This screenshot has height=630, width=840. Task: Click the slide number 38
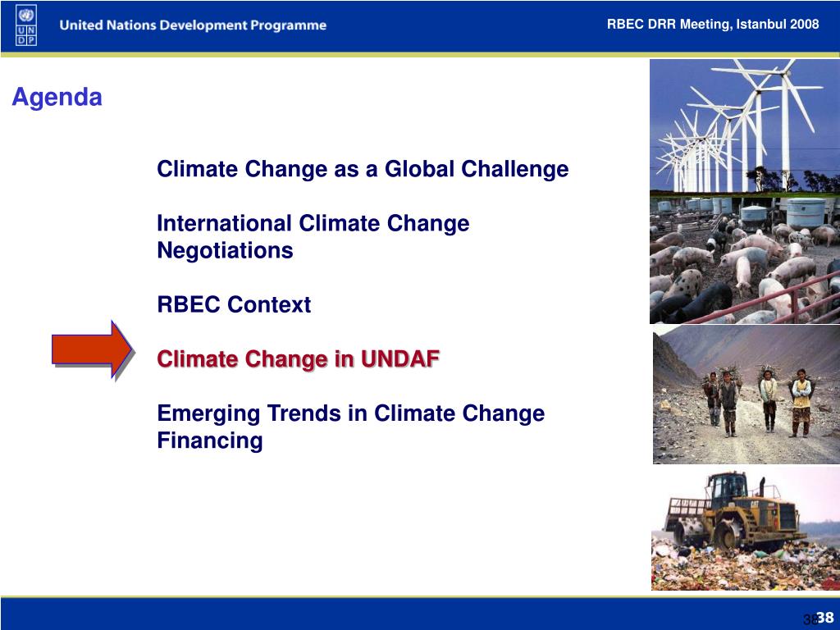[x=825, y=617]
